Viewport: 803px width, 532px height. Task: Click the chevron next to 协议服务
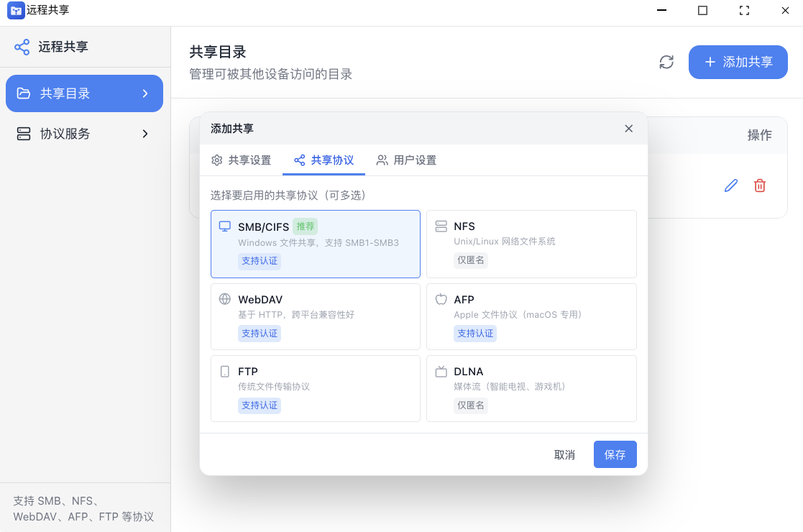tap(145, 134)
